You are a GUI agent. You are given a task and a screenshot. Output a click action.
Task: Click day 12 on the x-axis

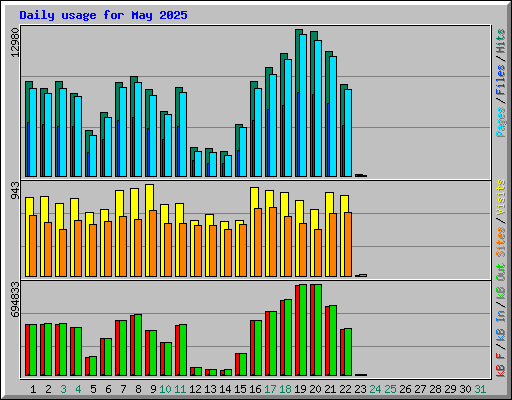[x=195, y=389]
